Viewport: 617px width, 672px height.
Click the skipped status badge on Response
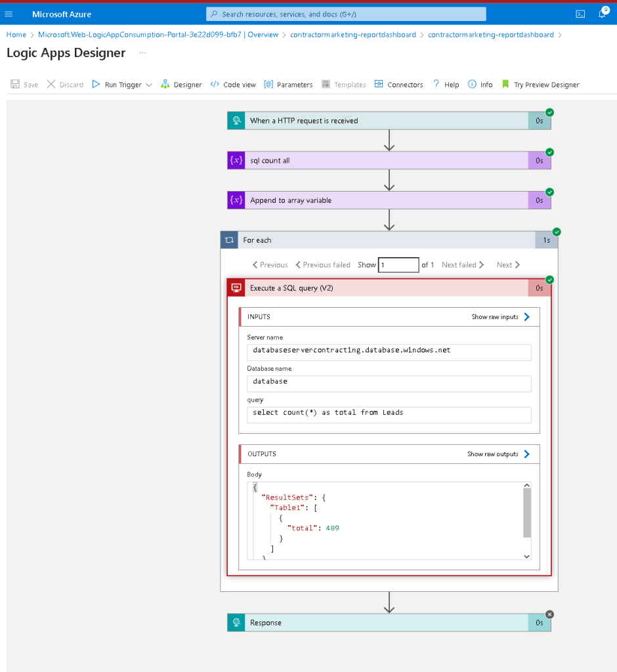549,614
